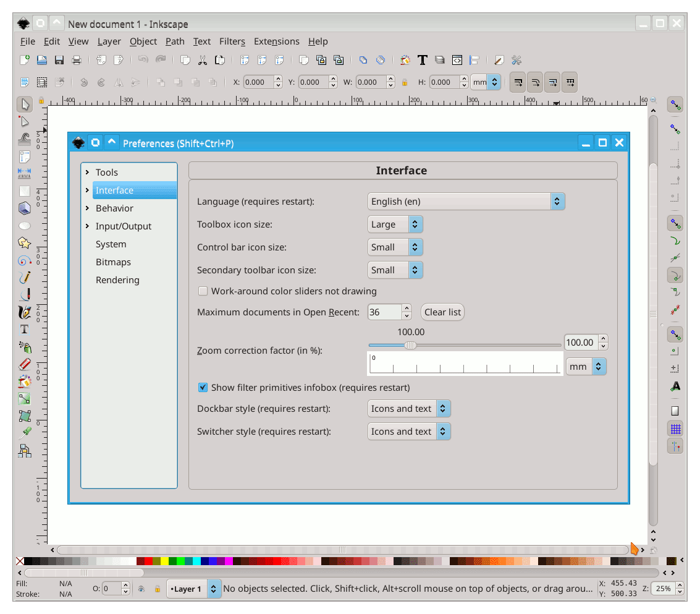Open the Path menu
700x614 pixels.
tap(175, 41)
